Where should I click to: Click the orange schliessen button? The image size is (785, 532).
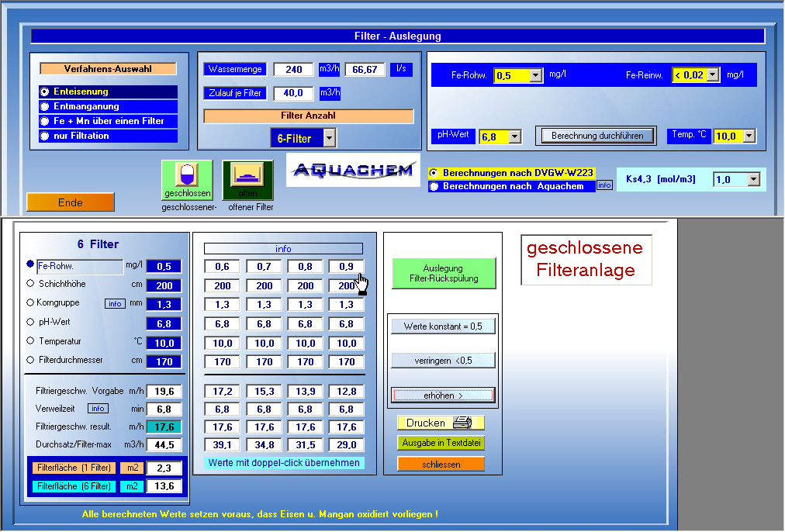[x=441, y=462]
